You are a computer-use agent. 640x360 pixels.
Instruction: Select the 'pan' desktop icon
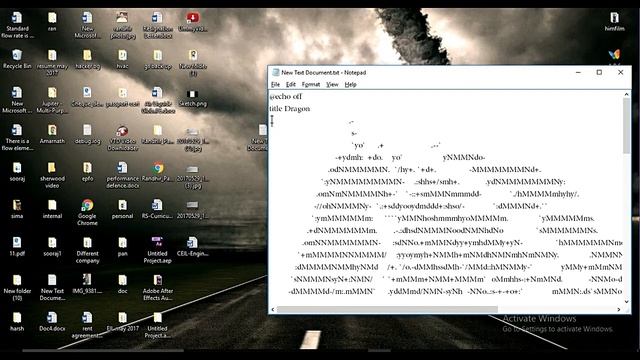(x=122, y=247)
